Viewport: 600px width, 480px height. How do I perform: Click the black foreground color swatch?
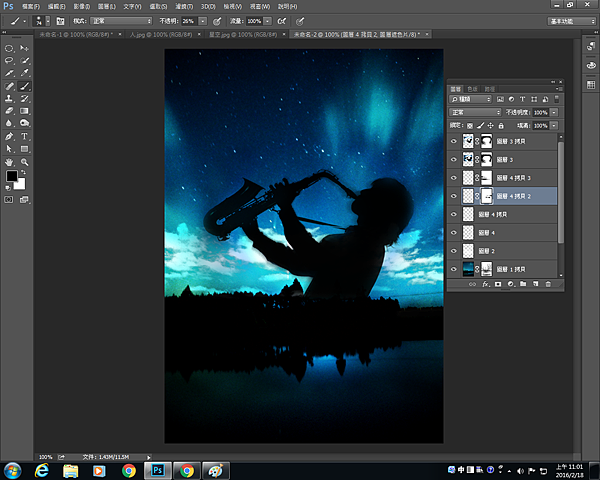click(11, 177)
